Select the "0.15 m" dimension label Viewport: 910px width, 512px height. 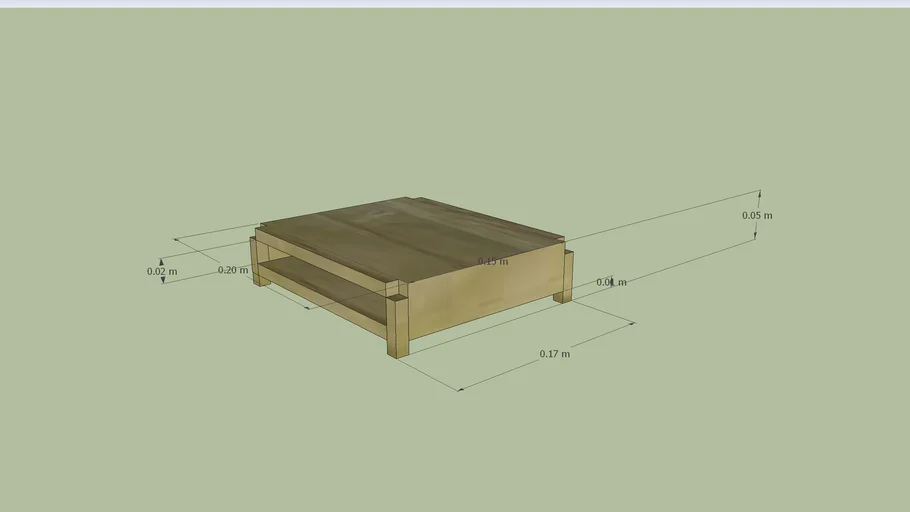(493, 261)
